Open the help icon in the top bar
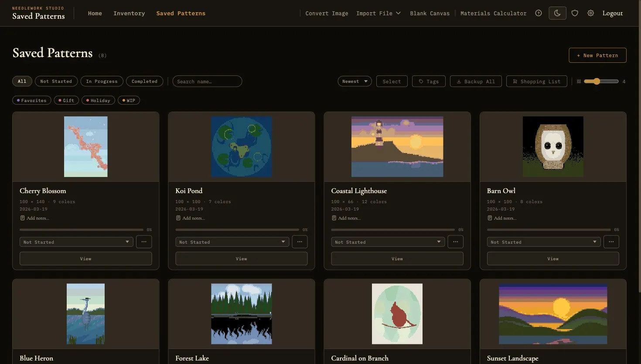Image resolution: width=641 pixels, height=364 pixels. click(x=538, y=13)
